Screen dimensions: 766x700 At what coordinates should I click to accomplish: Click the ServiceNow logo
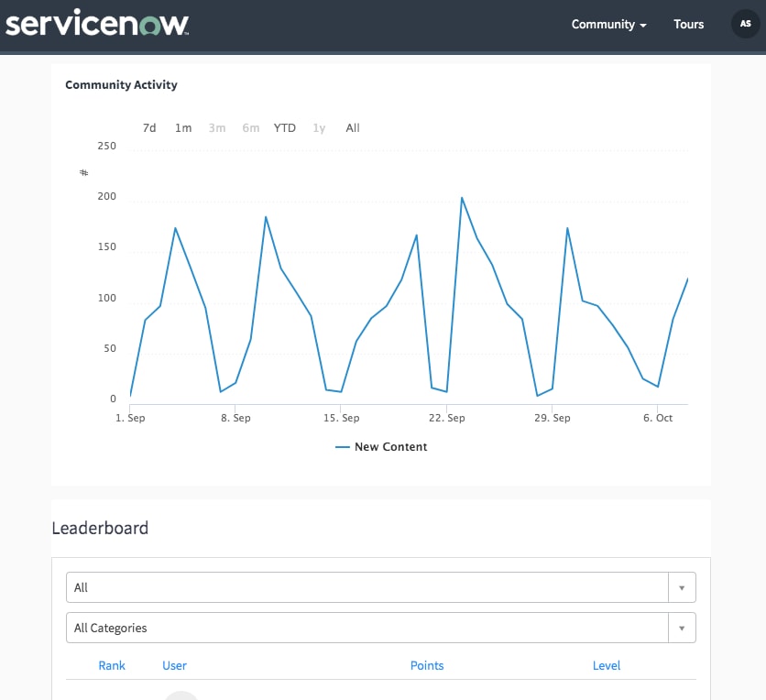(x=97, y=23)
